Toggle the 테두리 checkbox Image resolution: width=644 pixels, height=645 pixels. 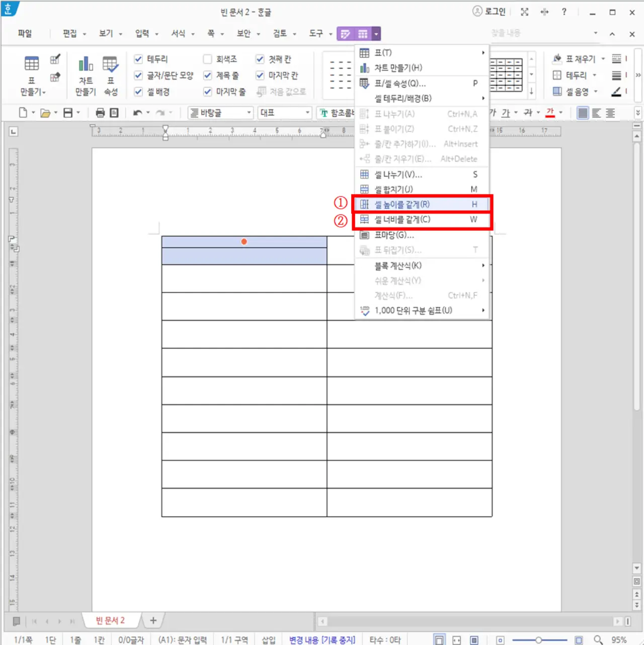(x=138, y=59)
